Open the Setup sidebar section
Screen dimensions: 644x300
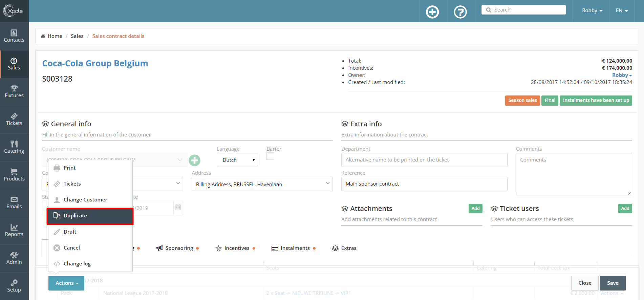pos(14,286)
